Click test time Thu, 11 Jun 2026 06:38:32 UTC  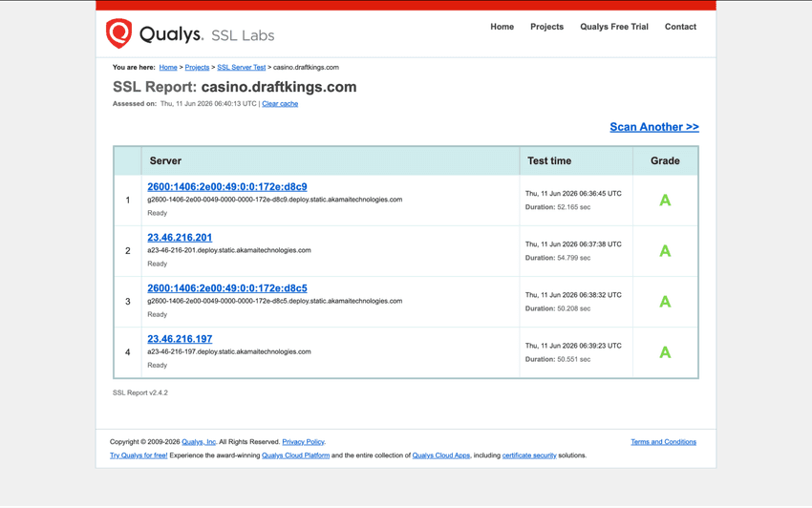click(x=573, y=295)
